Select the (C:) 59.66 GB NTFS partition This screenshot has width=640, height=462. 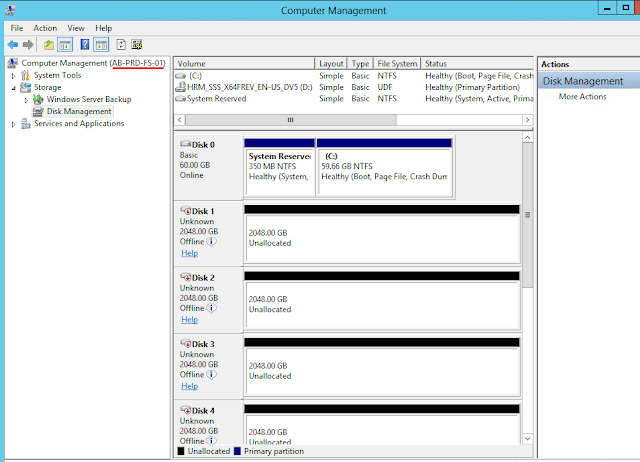tap(384, 167)
